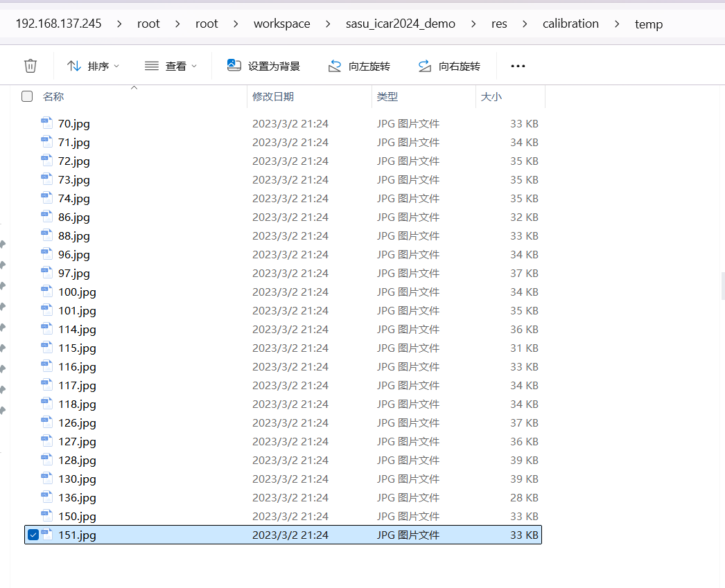Click the 128.jpg file icon
Viewport: 725px width, 588px height.
pyautogui.click(x=46, y=460)
